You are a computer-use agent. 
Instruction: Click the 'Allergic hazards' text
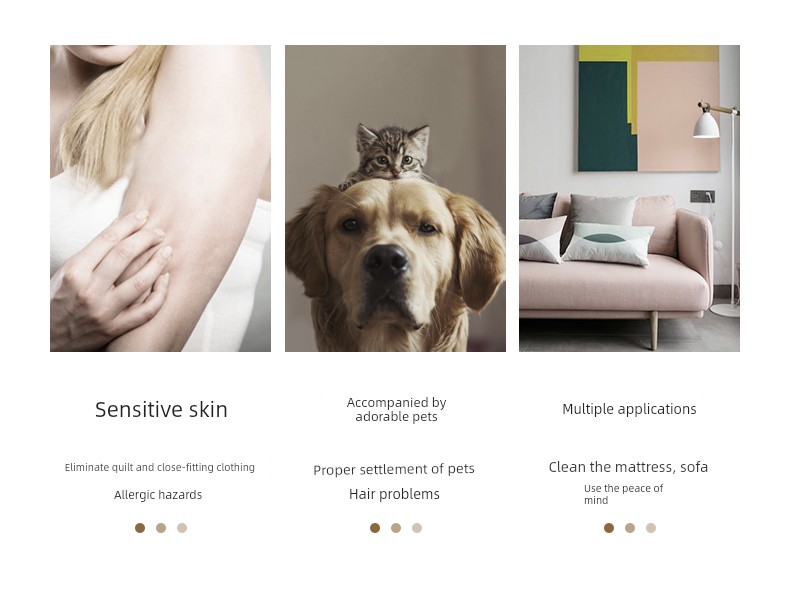[x=158, y=495]
